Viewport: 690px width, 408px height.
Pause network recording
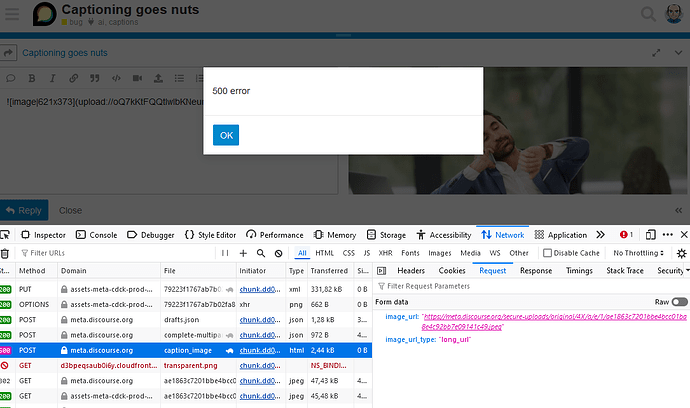click(x=225, y=253)
